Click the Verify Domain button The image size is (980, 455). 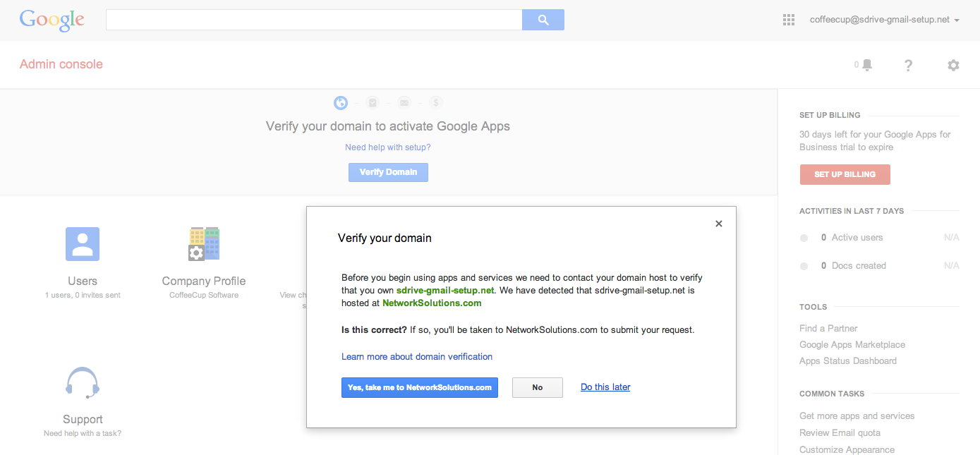(388, 172)
